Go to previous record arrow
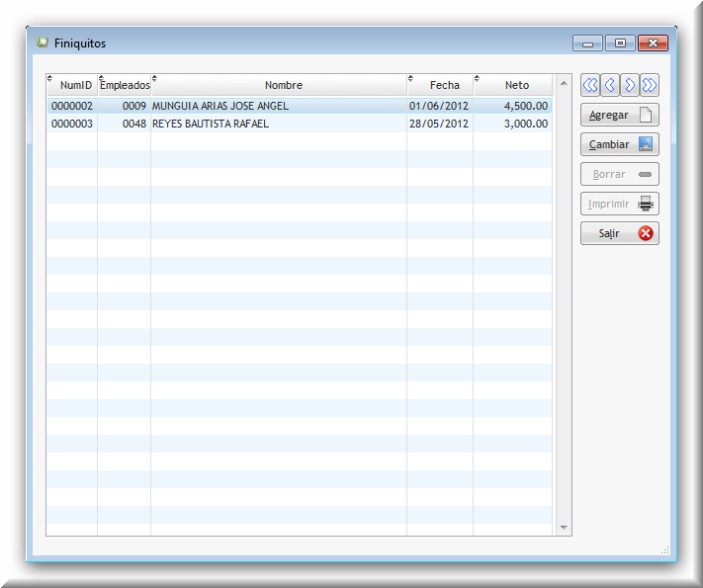This screenshot has height=588, width=703. [x=610, y=85]
